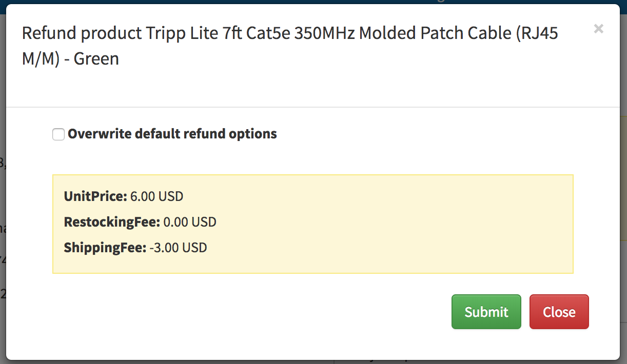Dismiss the refund dialog with the X icon
The image size is (627, 364).
click(598, 29)
